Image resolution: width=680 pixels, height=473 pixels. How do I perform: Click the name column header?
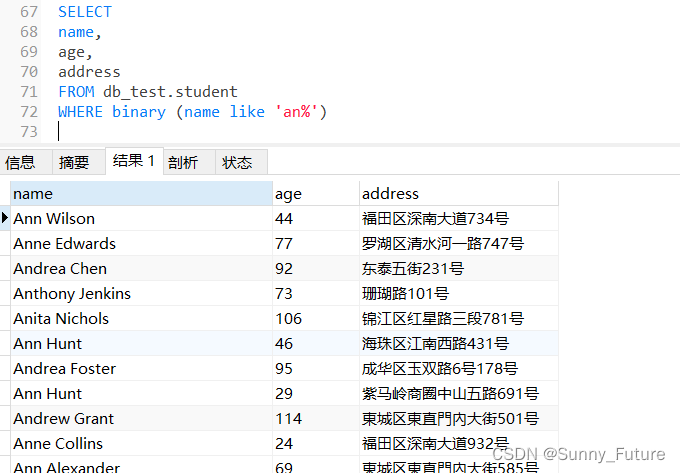click(x=140, y=193)
